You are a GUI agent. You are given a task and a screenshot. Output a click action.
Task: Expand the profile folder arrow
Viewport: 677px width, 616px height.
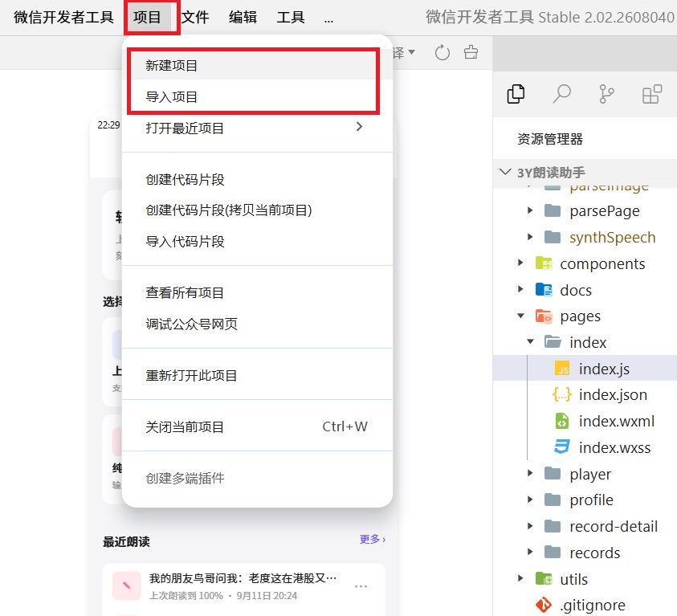coord(530,500)
